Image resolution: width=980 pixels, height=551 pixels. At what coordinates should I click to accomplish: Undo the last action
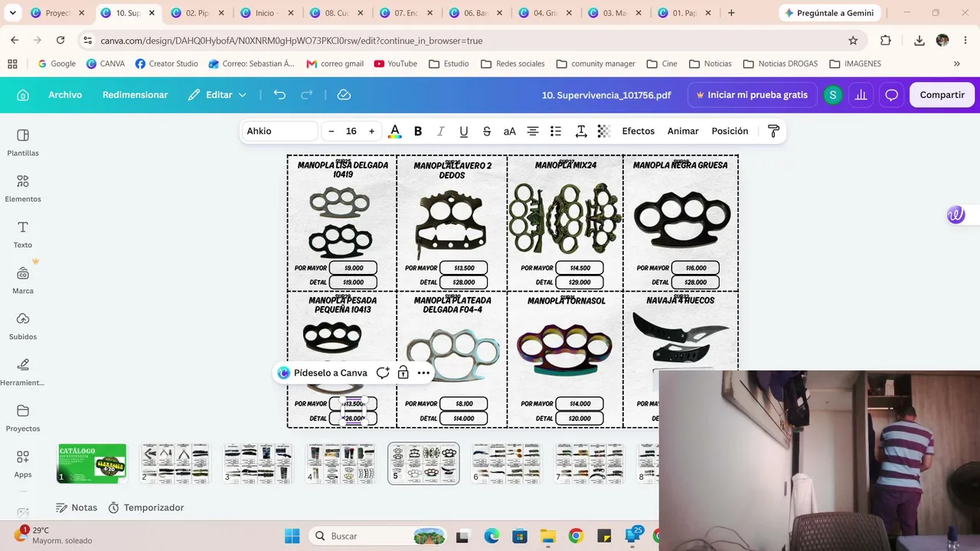(279, 95)
